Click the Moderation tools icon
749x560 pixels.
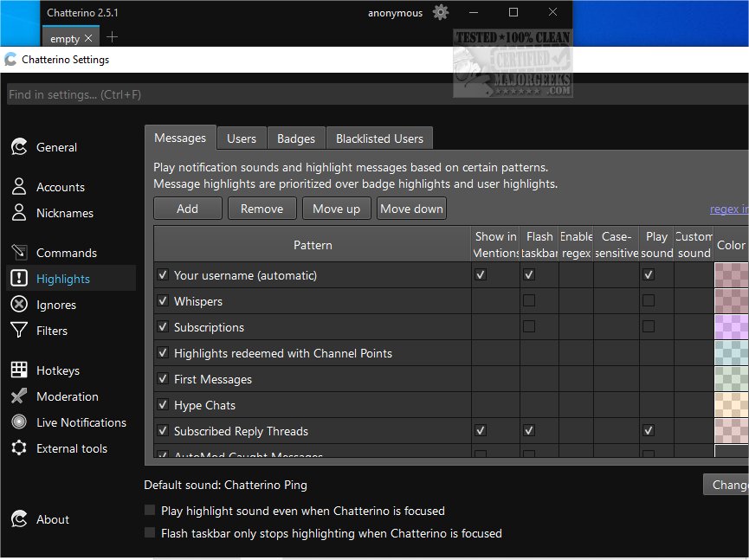[x=19, y=396]
